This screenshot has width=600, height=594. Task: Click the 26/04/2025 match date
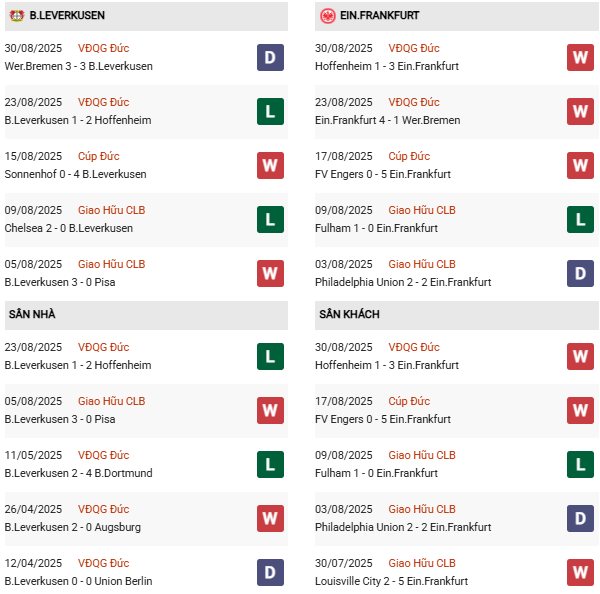point(33,509)
